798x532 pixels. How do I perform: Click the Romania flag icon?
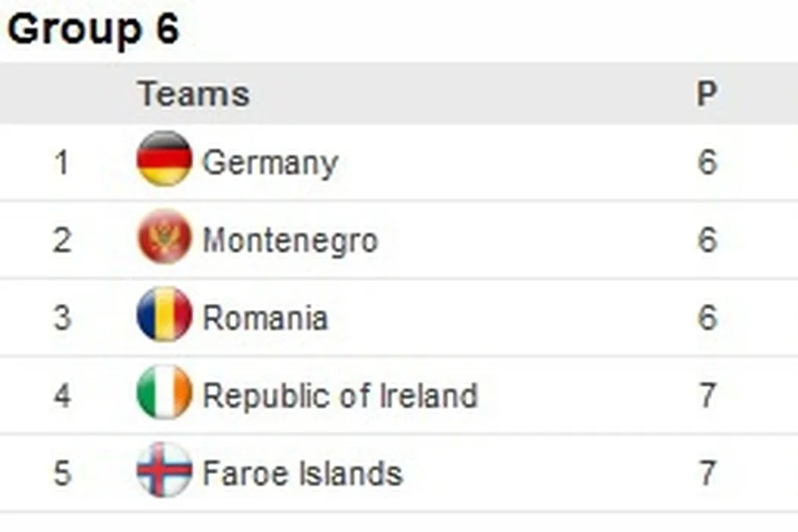pos(164,315)
